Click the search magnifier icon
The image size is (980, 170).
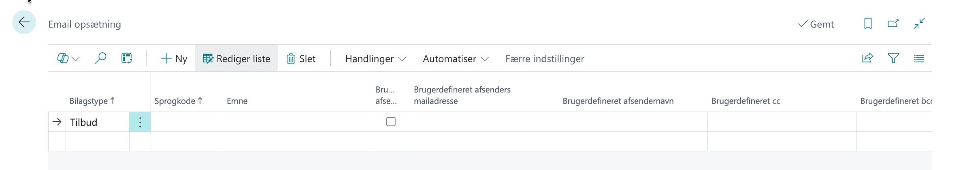100,58
